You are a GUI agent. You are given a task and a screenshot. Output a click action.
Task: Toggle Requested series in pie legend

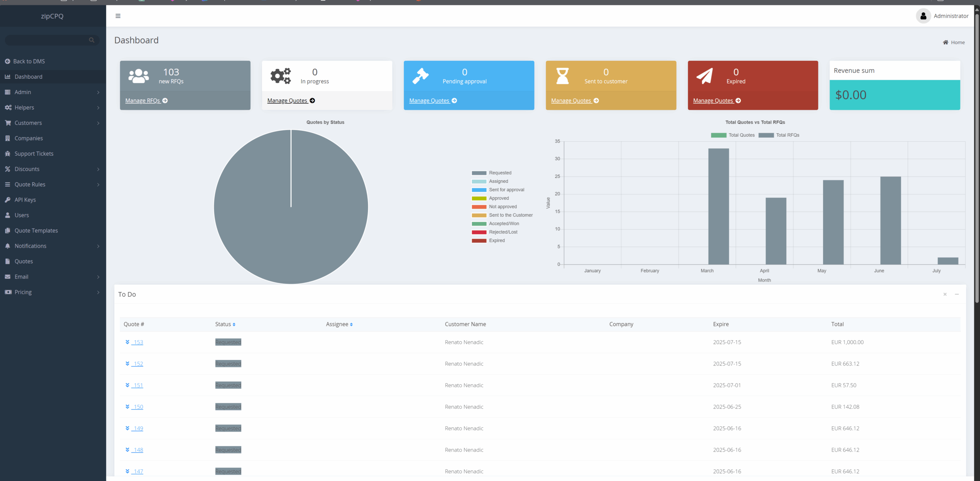pos(500,173)
